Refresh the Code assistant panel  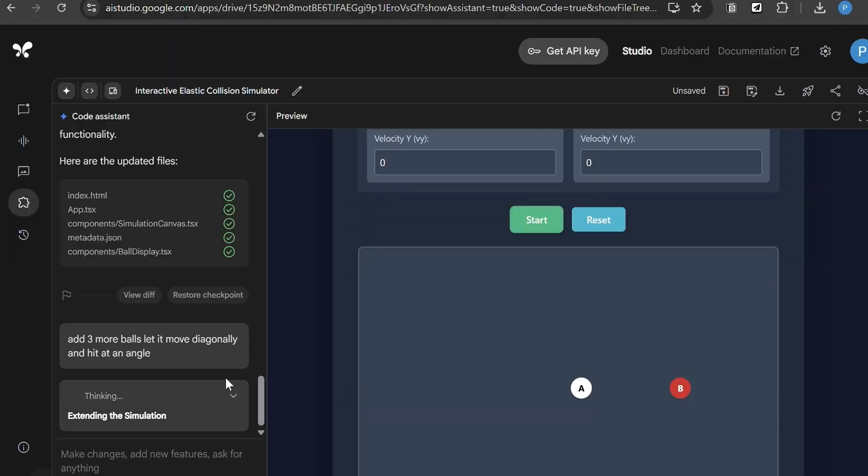251,116
